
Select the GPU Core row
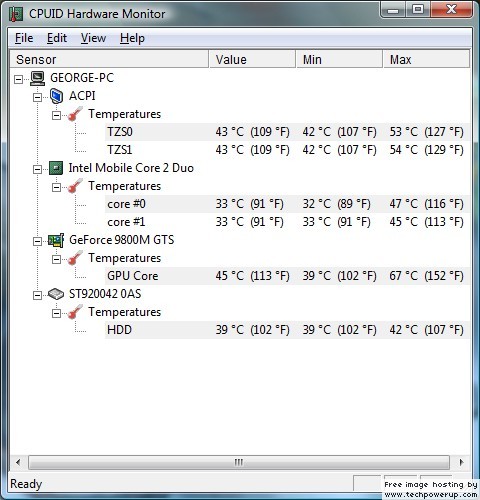point(287,276)
